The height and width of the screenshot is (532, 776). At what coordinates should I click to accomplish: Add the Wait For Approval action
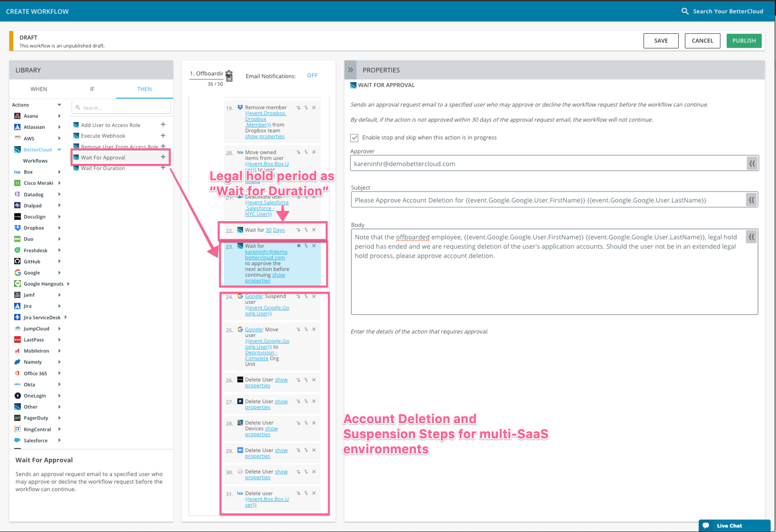coord(163,157)
